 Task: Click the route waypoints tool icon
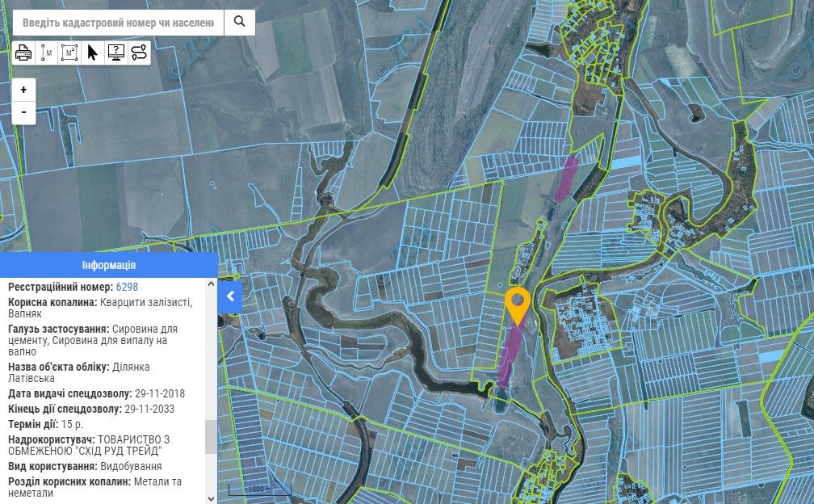coord(139,53)
